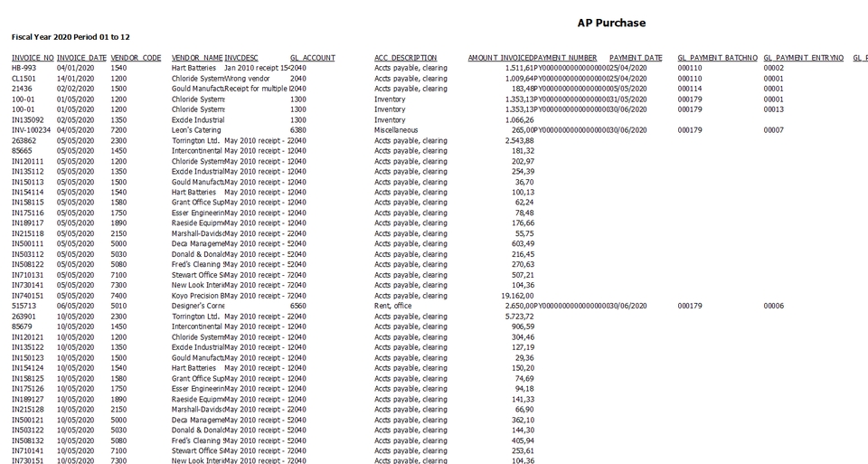Select invoice date 04/01/2020
The width and height of the screenshot is (868, 464).
pyautogui.click(x=75, y=68)
